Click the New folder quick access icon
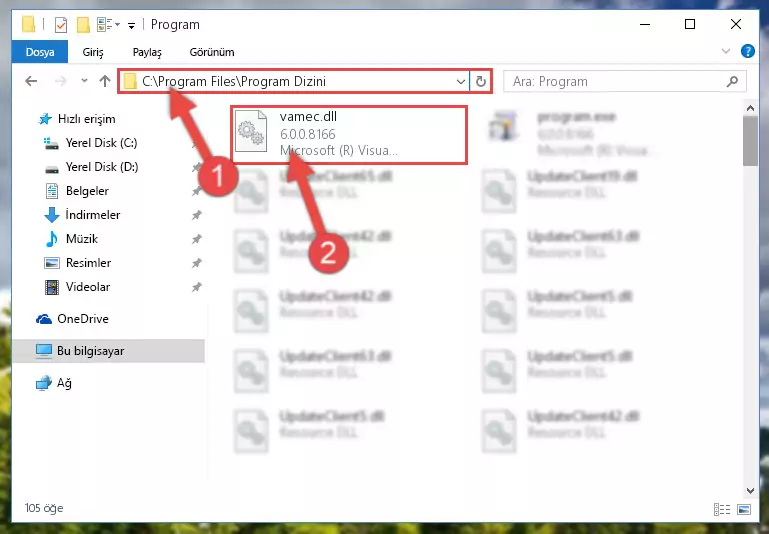The image size is (769, 534). click(x=83, y=25)
